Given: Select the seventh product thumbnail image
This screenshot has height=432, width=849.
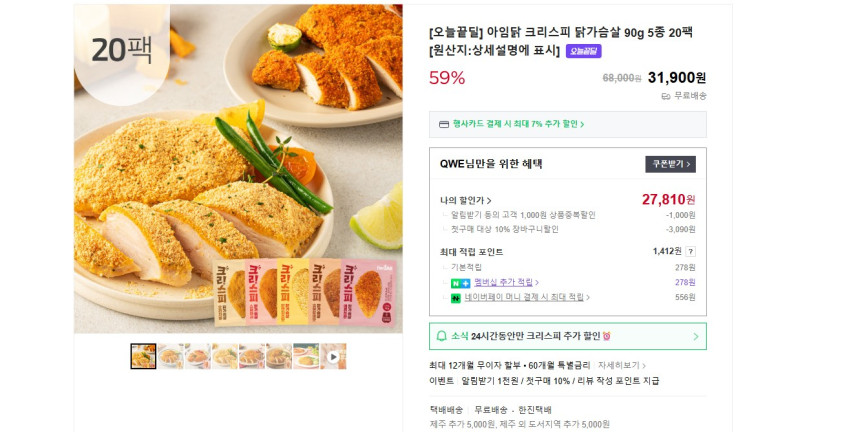Looking at the screenshot, I should click(x=306, y=356).
